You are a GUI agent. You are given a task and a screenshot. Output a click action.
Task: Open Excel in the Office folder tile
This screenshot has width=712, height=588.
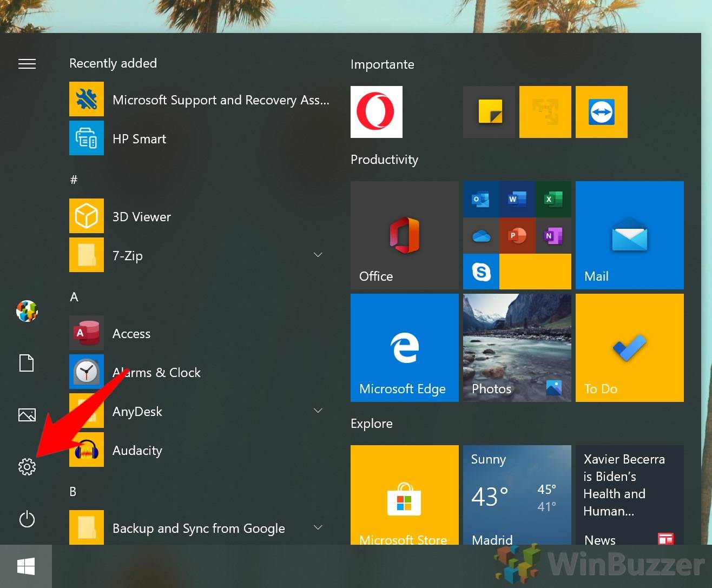pyautogui.click(x=553, y=200)
